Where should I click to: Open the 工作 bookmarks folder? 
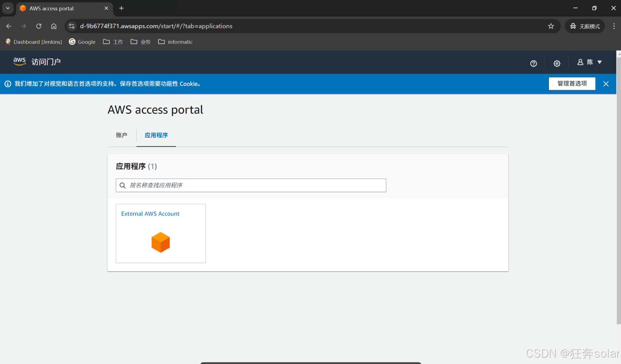[x=113, y=42]
